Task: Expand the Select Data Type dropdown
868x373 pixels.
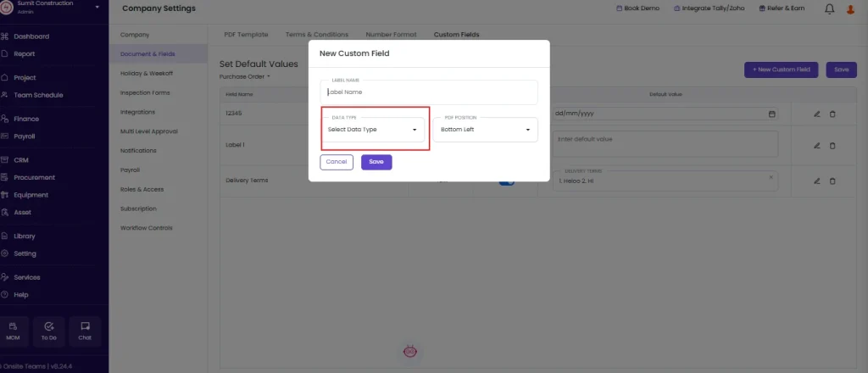Action: [x=373, y=130]
